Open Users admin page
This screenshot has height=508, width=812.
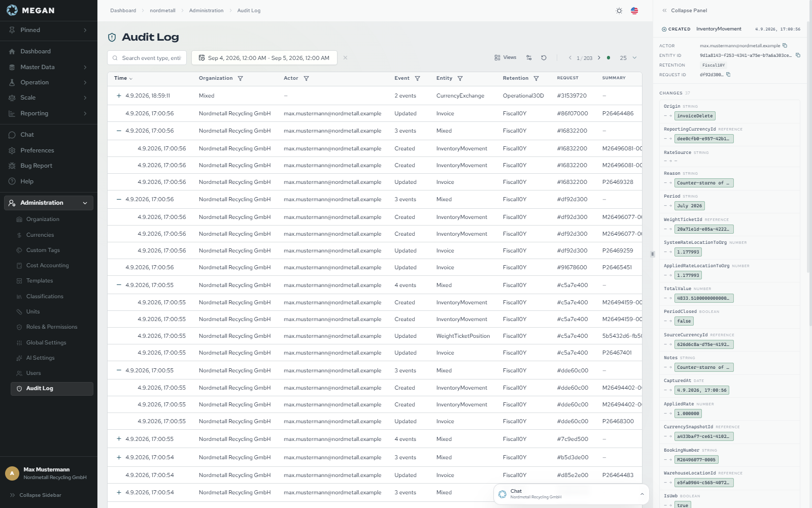(52, 373)
